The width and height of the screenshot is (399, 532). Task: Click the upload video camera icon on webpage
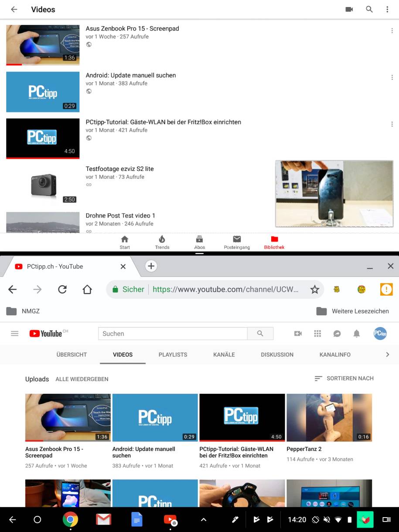coord(298,334)
